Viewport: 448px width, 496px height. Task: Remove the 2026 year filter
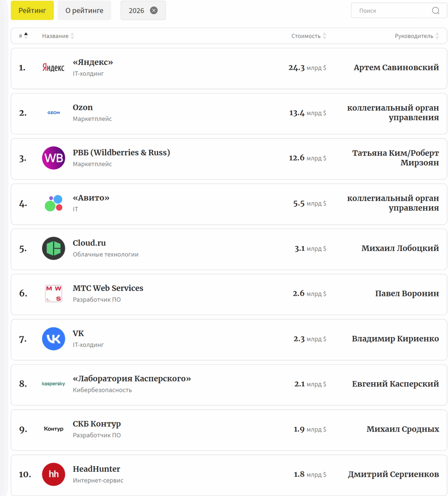point(154,10)
